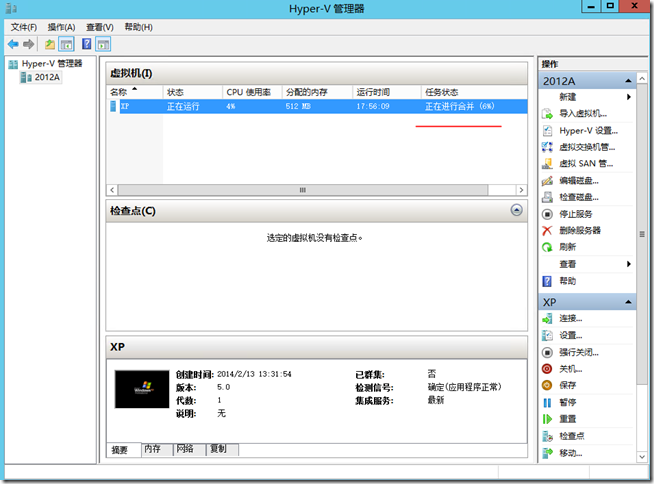Open the 查看(V) menu

point(100,27)
